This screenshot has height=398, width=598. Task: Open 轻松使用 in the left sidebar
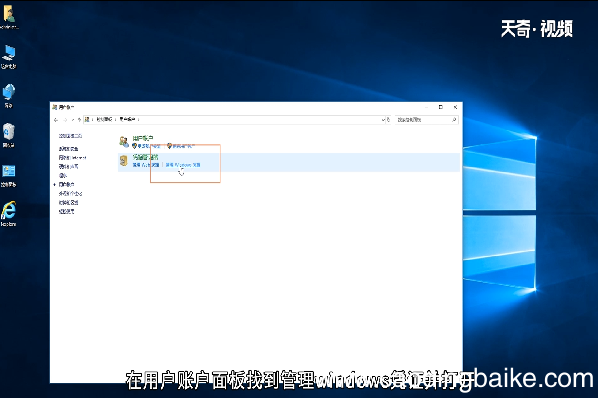[x=66, y=212]
